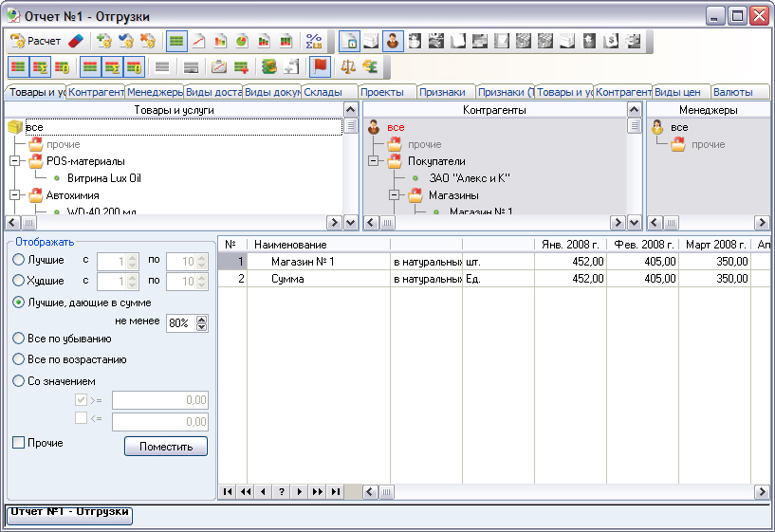Click Янв. 2008 г. column header

(570, 244)
